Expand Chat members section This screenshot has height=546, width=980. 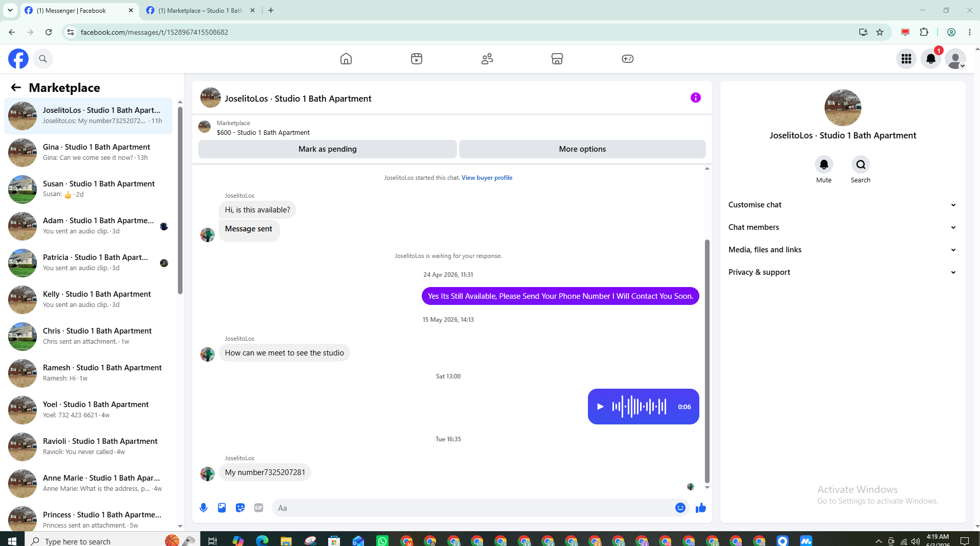tap(842, 227)
